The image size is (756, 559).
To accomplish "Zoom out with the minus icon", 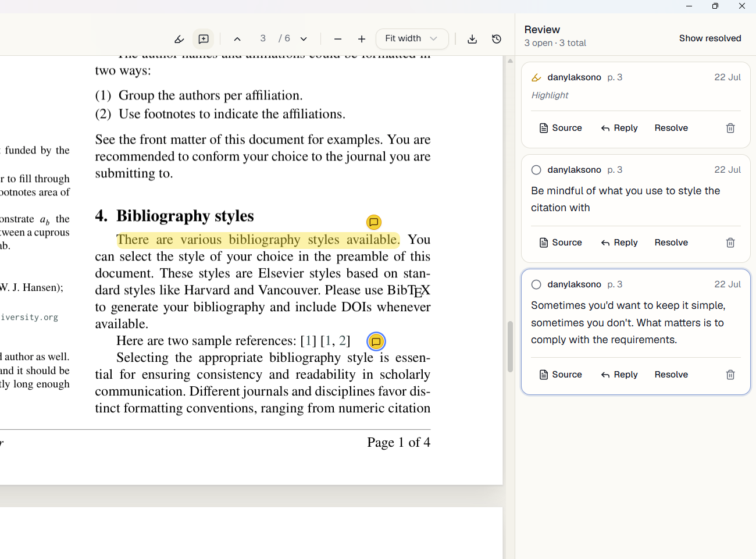I will (x=338, y=39).
